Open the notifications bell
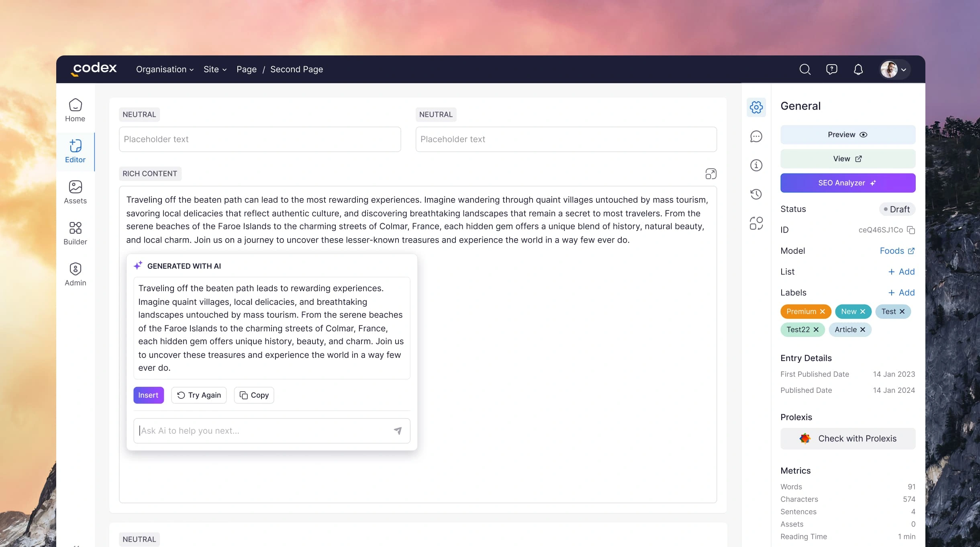 pos(858,69)
